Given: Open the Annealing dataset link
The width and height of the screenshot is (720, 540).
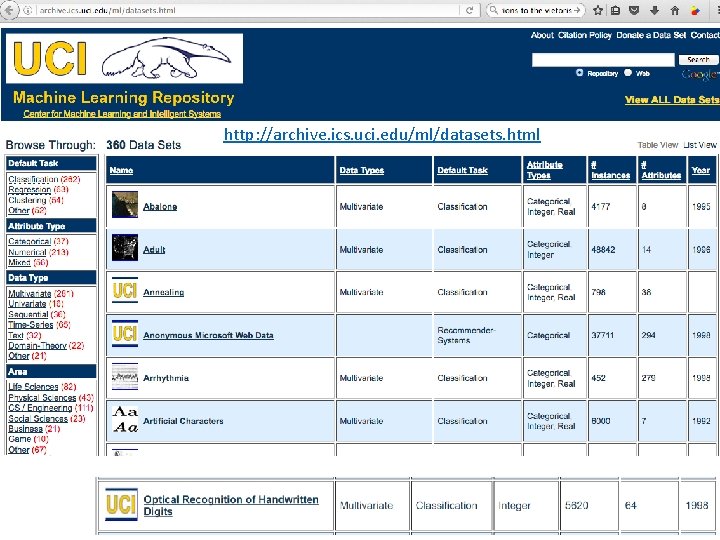Looking at the screenshot, I should coord(163,292).
